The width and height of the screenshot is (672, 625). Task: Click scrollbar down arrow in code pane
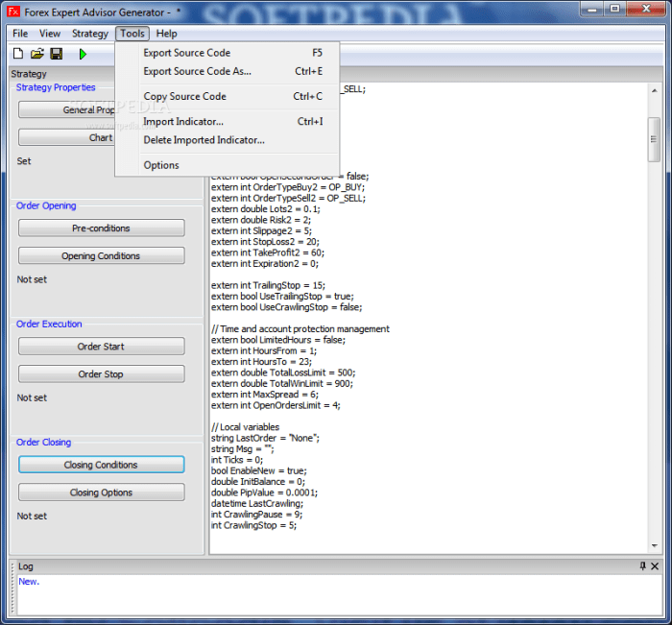[654, 545]
